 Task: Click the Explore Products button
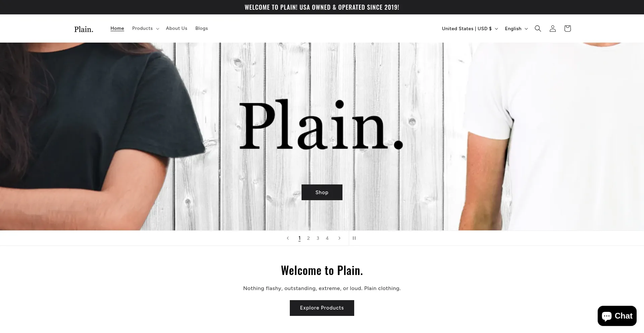coord(322,308)
